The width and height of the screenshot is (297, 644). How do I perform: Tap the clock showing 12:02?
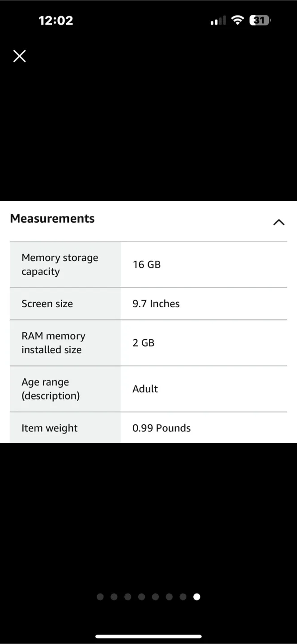click(55, 20)
